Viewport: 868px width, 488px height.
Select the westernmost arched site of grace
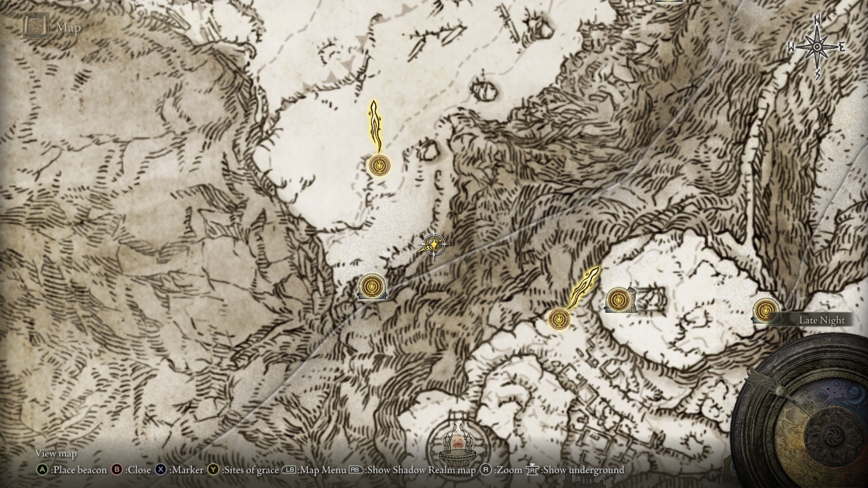[372, 287]
